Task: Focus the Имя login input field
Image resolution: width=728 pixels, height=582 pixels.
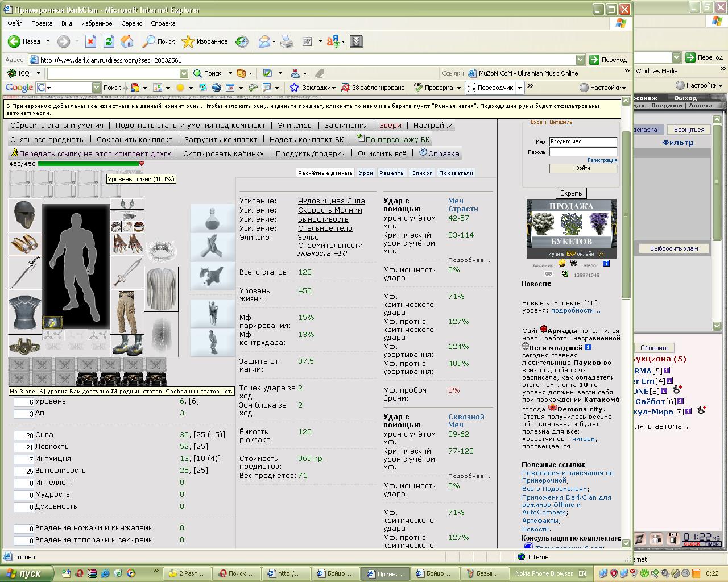Action: coord(583,142)
